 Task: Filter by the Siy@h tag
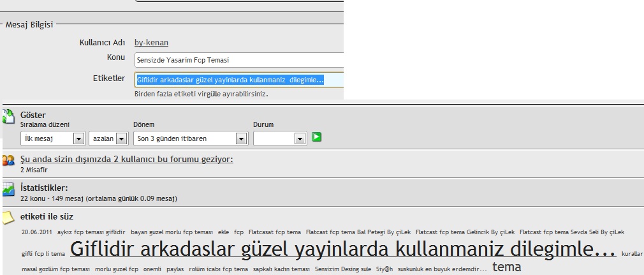tap(384, 269)
